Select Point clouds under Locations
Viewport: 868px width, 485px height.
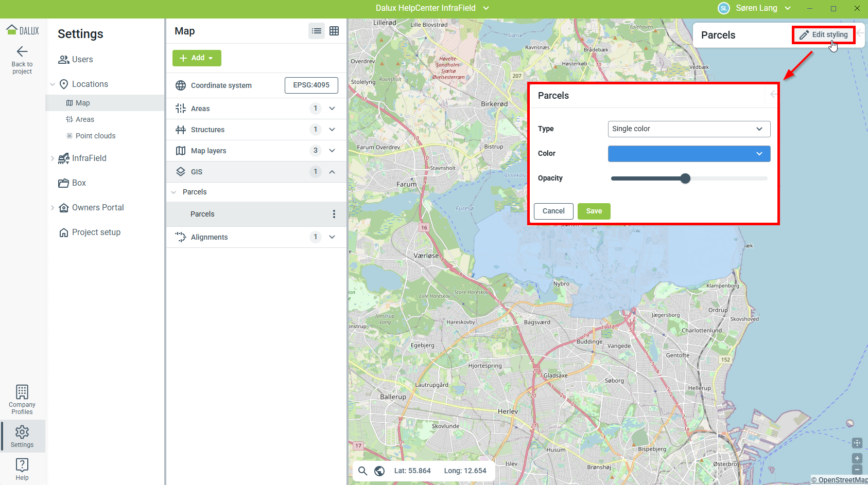(x=95, y=136)
